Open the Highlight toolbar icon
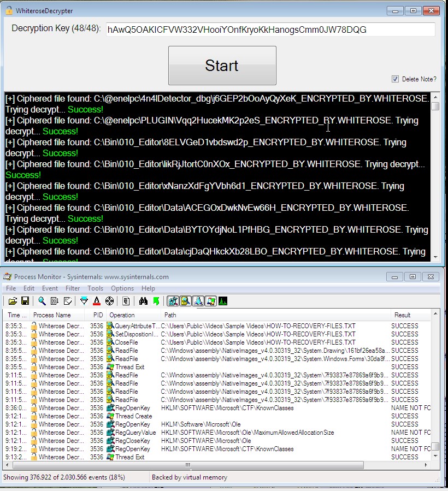 (x=97, y=301)
